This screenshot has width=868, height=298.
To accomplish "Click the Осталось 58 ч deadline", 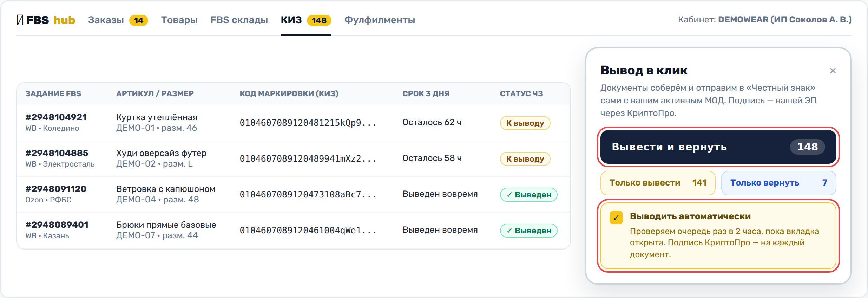I will pos(432,158).
